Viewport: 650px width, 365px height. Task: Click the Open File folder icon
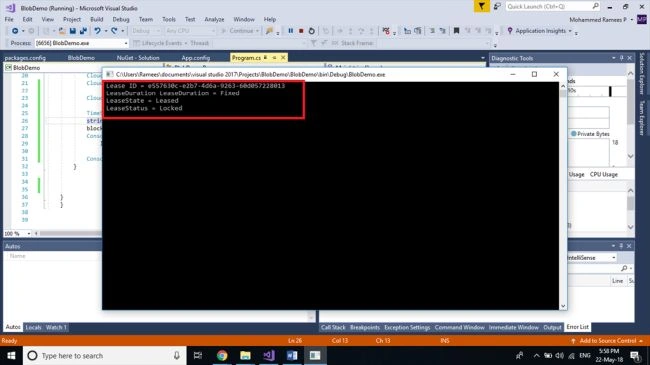point(62,31)
